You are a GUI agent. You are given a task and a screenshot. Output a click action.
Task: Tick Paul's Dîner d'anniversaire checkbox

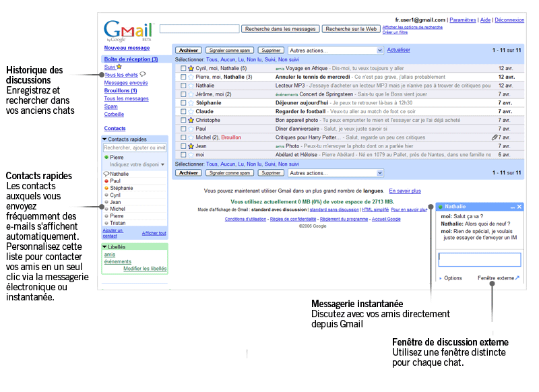click(183, 129)
